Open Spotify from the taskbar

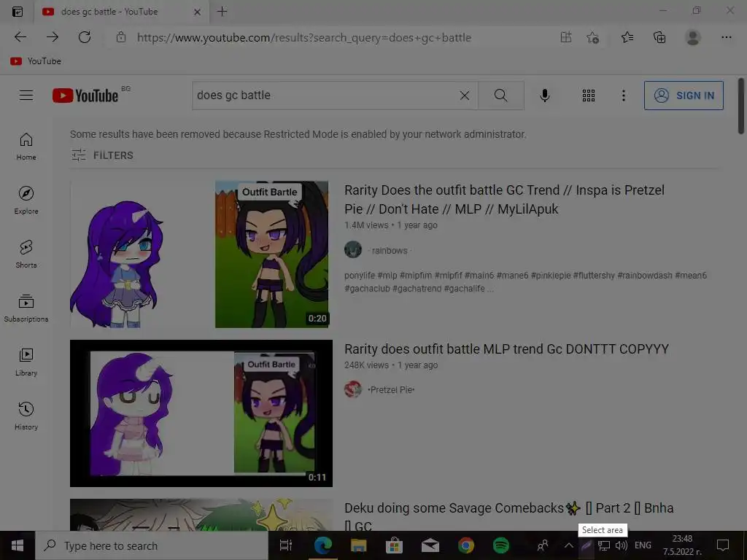click(x=500, y=545)
